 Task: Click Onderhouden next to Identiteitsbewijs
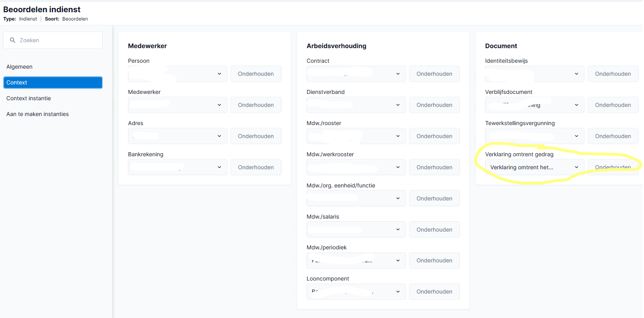click(613, 74)
